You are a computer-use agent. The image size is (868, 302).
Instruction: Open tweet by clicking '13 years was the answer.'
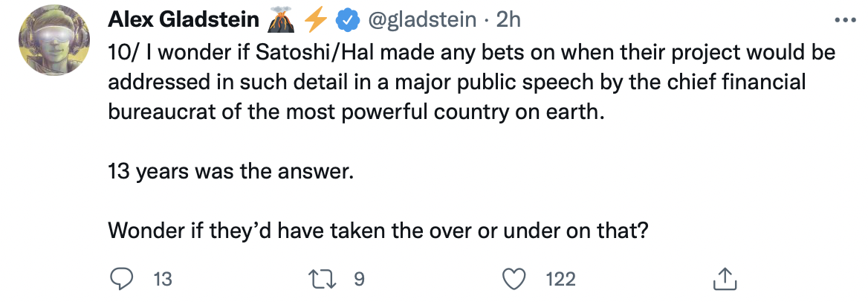(230, 173)
